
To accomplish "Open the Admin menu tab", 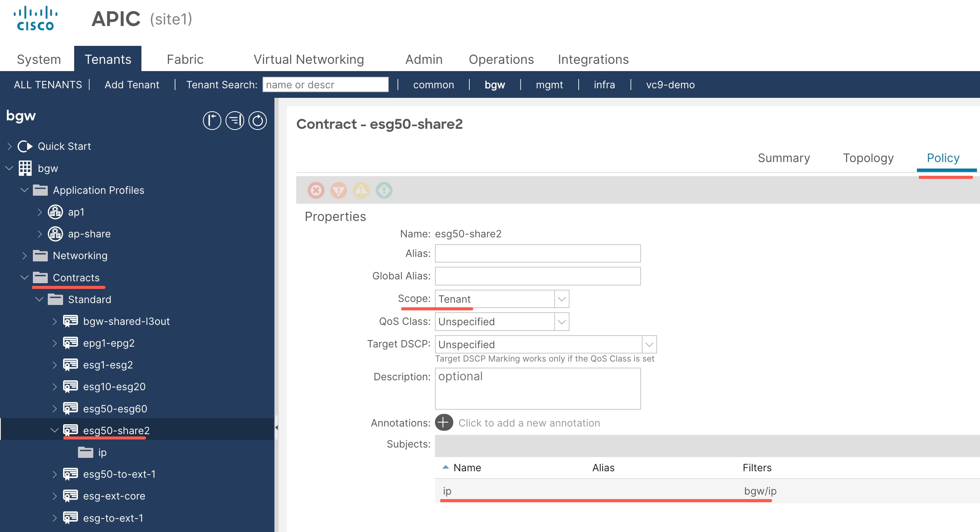I will click(424, 59).
